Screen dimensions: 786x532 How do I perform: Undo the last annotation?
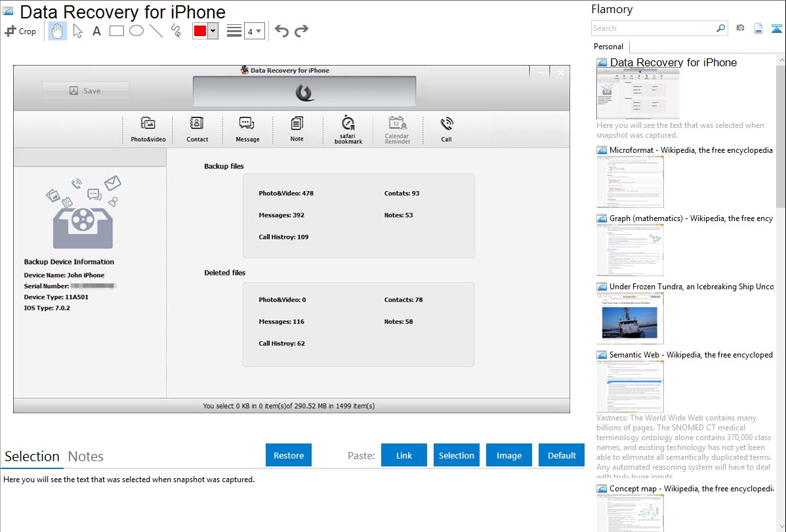[281, 31]
